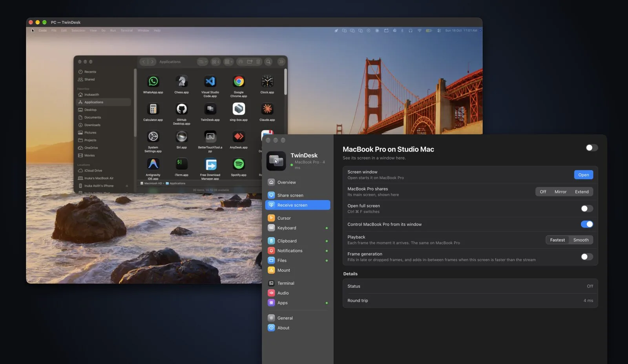Select Off for MacBook Pro shares
The height and width of the screenshot is (364, 628).
pyautogui.click(x=543, y=192)
